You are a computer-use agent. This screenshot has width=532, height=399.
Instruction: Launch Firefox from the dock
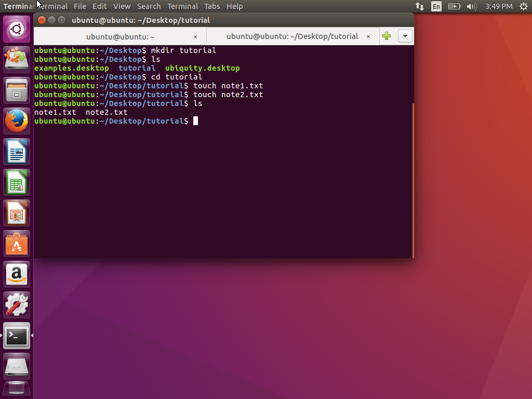16,121
